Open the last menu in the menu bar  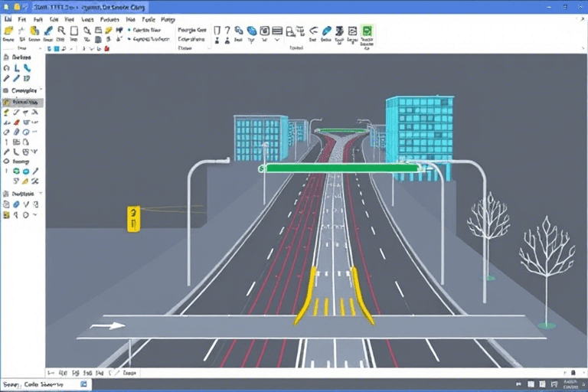[x=167, y=19]
